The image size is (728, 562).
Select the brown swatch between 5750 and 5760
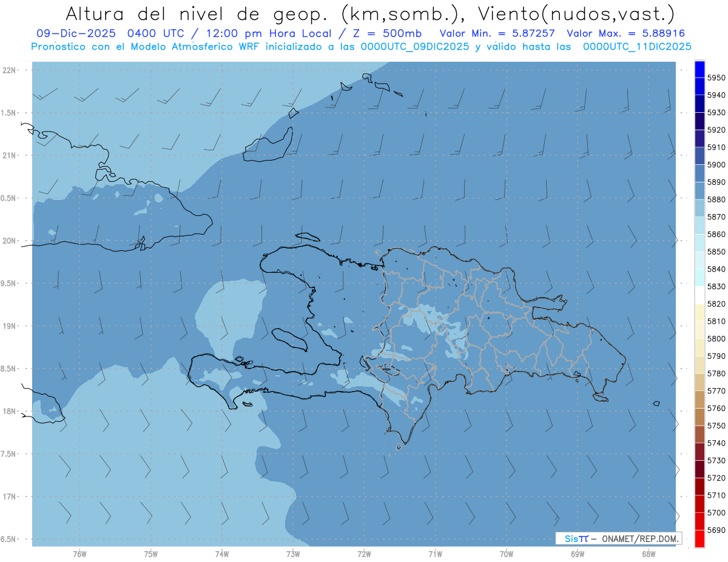pyautogui.click(x=699, y=416)
